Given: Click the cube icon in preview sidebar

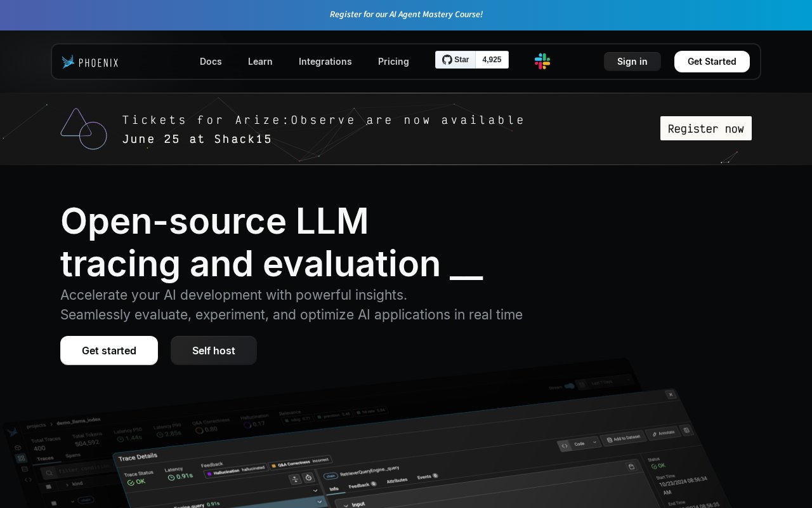Looking at the screenshot, I should pos(18,448).
